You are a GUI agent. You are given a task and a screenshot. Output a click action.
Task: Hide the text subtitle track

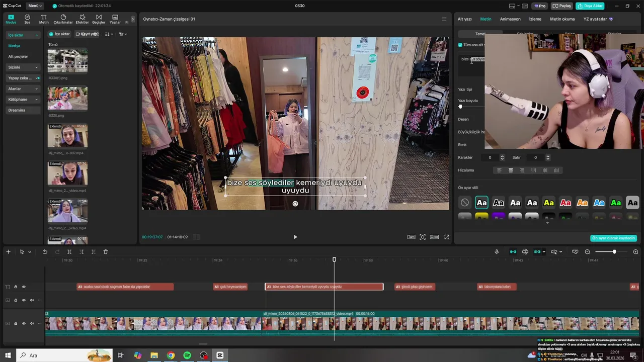pos(24,287)
